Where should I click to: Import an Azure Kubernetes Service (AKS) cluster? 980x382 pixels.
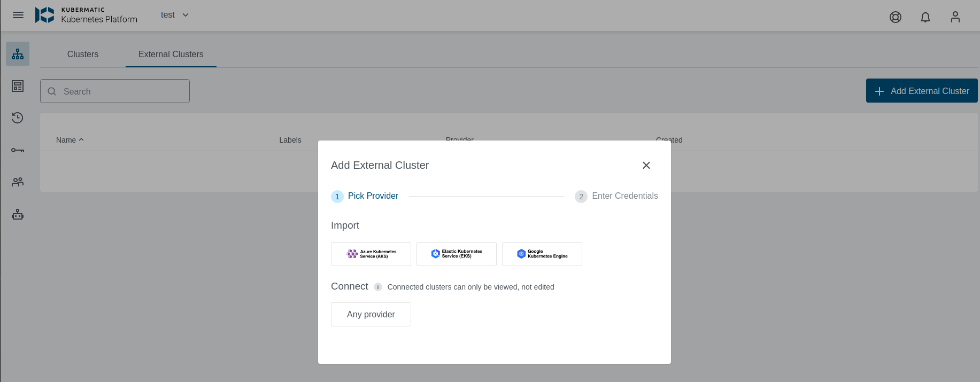pos(371,254)
